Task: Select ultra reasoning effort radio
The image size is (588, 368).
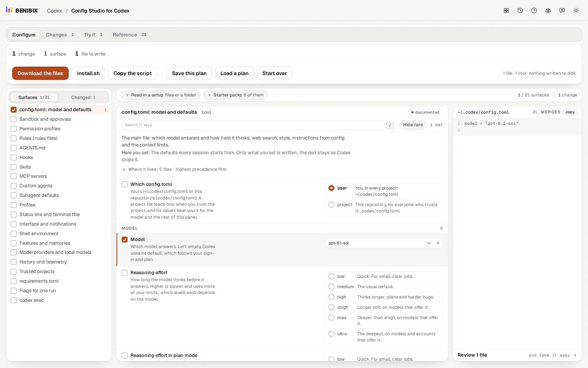Action: tap(331, 334)
